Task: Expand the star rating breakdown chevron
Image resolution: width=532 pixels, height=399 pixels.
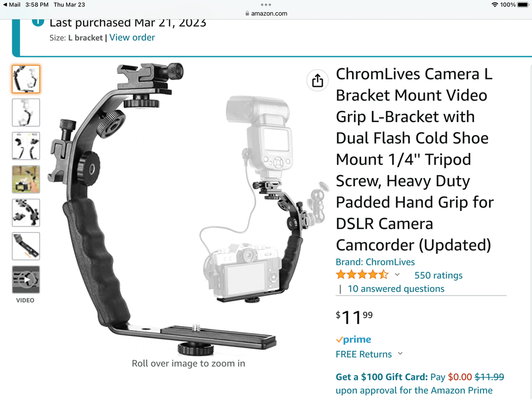Action: 397,274
